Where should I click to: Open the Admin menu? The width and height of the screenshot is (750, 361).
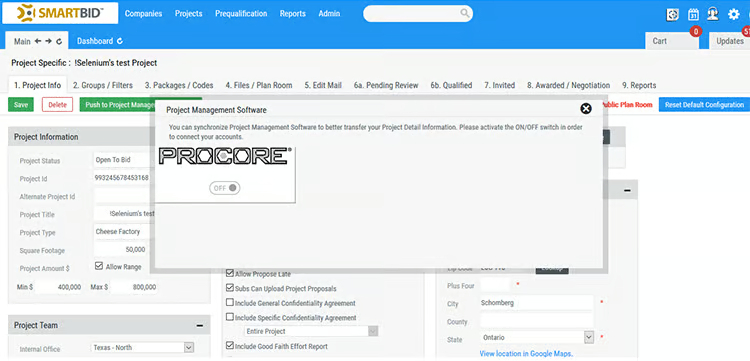[x=329, y=13]
